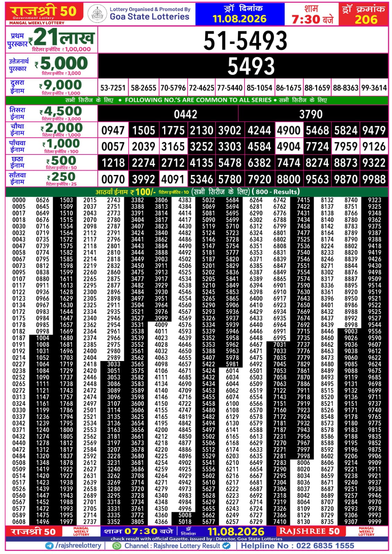Click the Telegram icon before /rajshreelottery
Image resolution: width=392 pixels, height=554 pixels.
coord(50,546)
